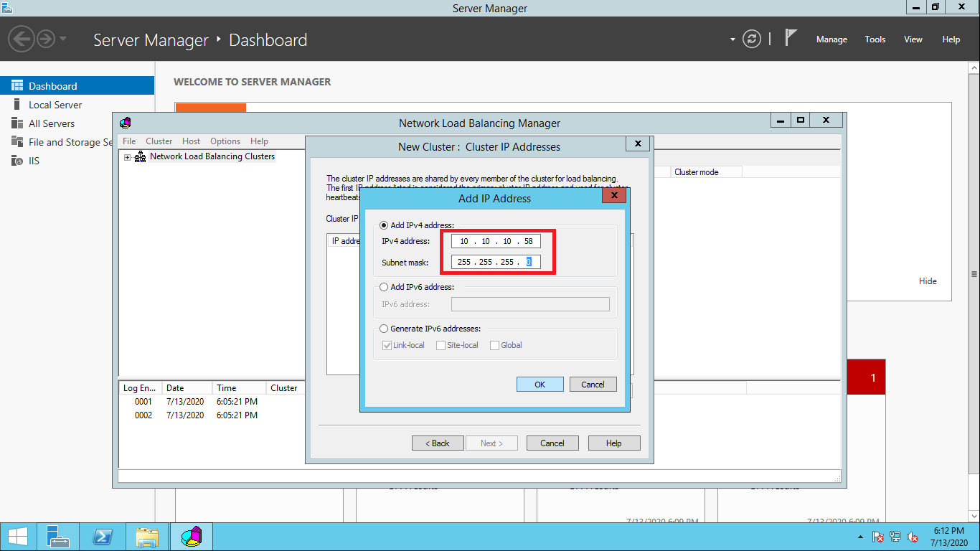Open Cluster menu in NLB Manager
The image size is (980, 551).
(159, 141)
